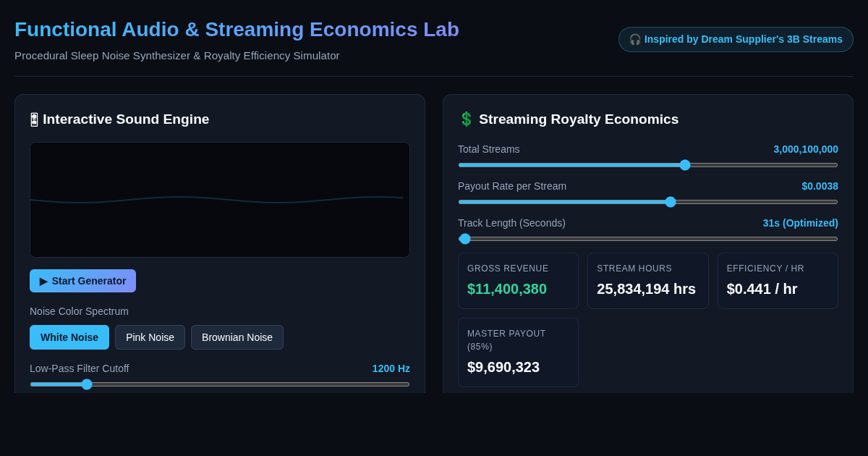Click the Low-Pass Filter Cutoff label
868x456 pixels.
(x=80, y=368)
